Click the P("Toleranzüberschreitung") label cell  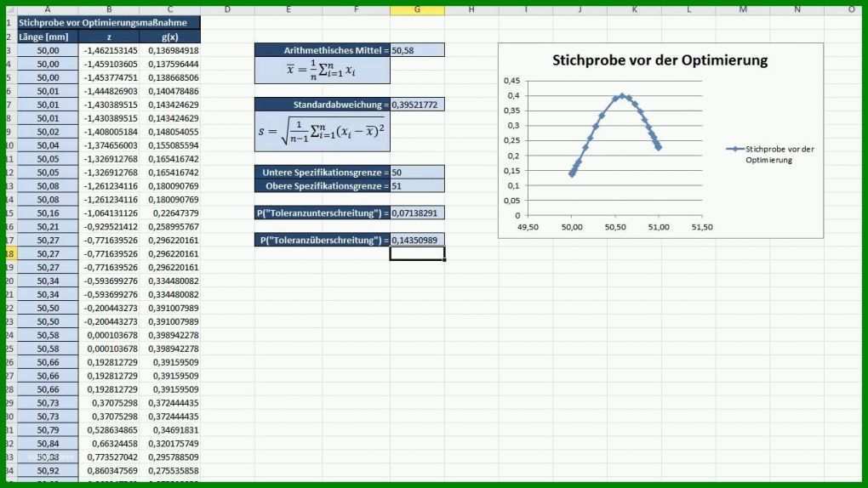point(323,240)
